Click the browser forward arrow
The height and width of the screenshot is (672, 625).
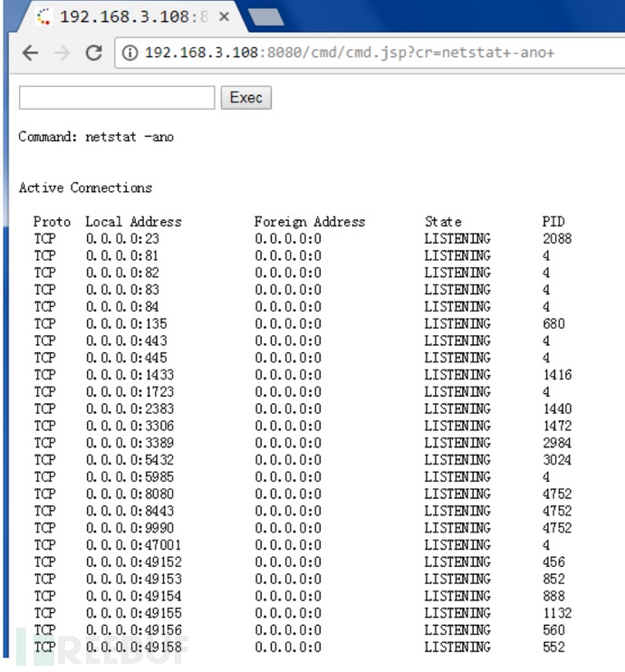62,53
